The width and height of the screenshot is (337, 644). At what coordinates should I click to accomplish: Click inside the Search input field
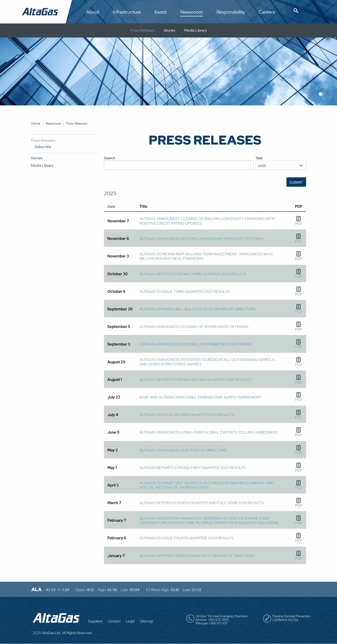tap(178, 165)
